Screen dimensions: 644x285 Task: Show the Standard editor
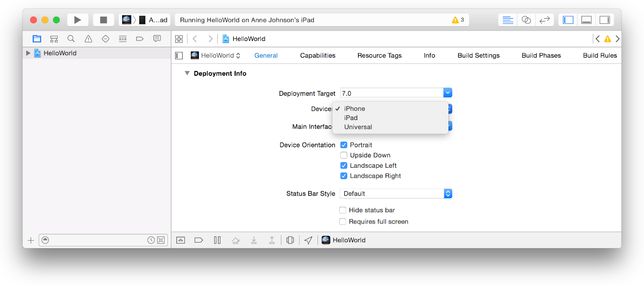tap(509, 20)
